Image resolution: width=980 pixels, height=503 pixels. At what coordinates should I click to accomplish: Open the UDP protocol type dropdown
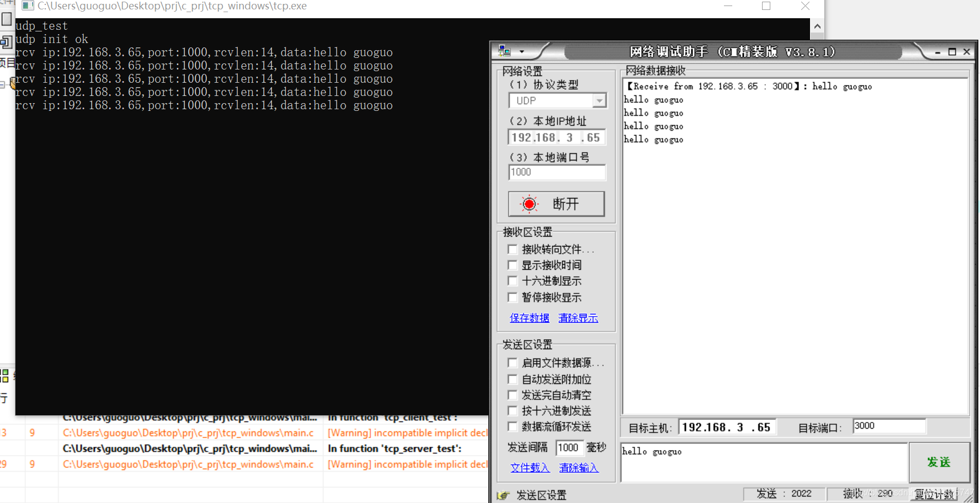click(x=599, y=100)
